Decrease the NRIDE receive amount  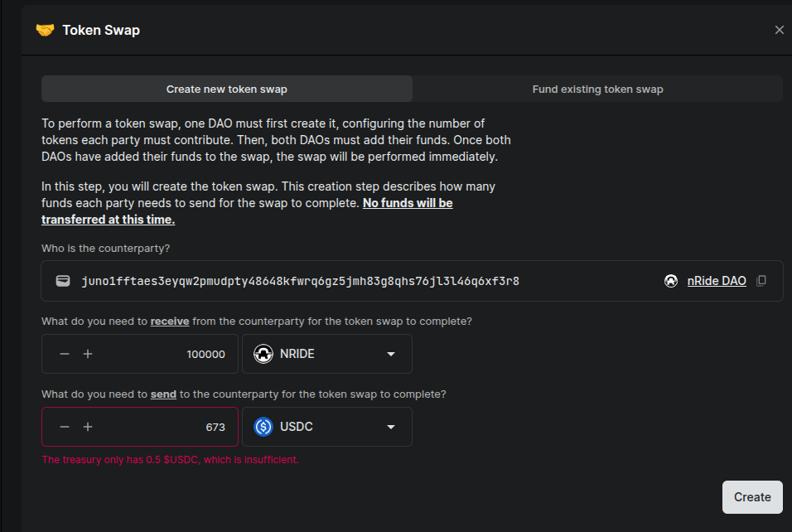(65, 354)
